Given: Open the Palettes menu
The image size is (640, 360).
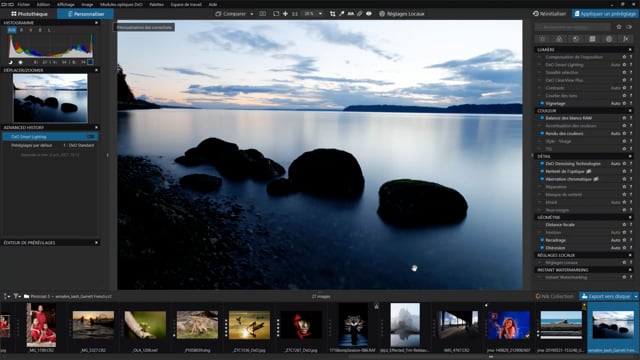Looking at the screenshot, I should pos(156,4).
